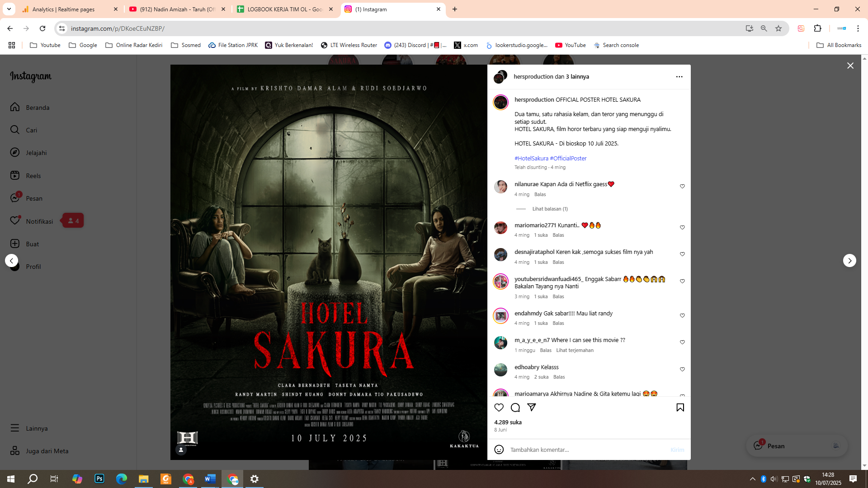The width and height of the screenshot is (868, 488).
Task: Like the Hotel Sakura post with heart icon
Action: pyautogui.click(x=499, y=408)
